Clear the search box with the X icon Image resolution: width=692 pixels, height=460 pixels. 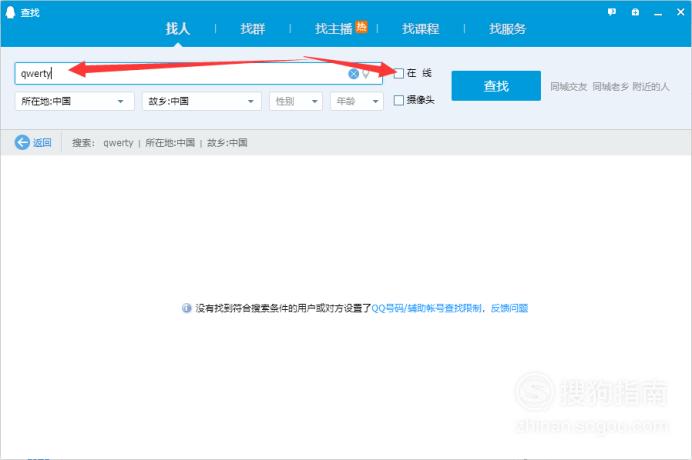(x=354, y=74)
